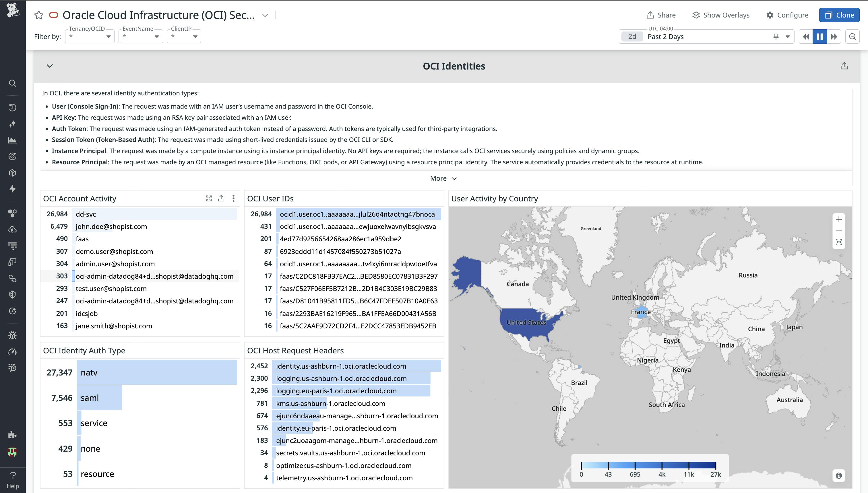868x493 pixels.
Task: Clone the current dashboard
Action: (839, 15)
